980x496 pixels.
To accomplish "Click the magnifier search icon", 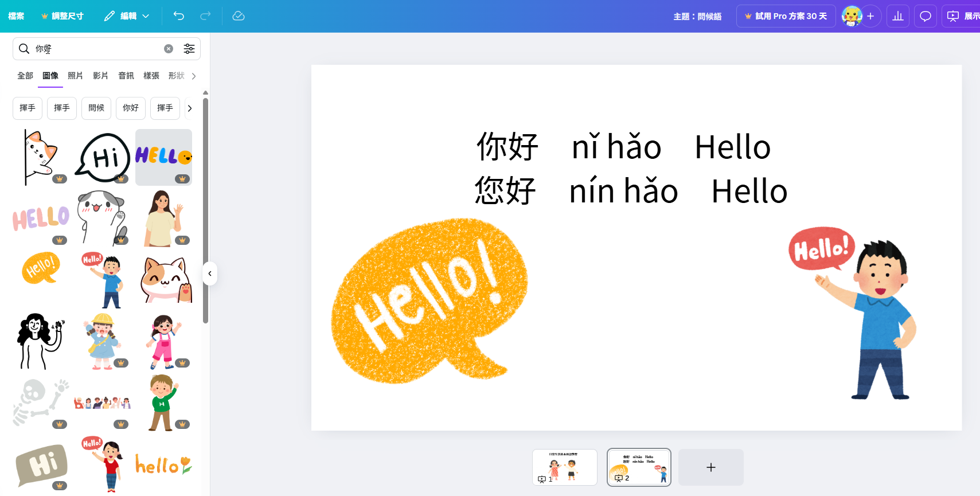I will (x=24, y=49).
